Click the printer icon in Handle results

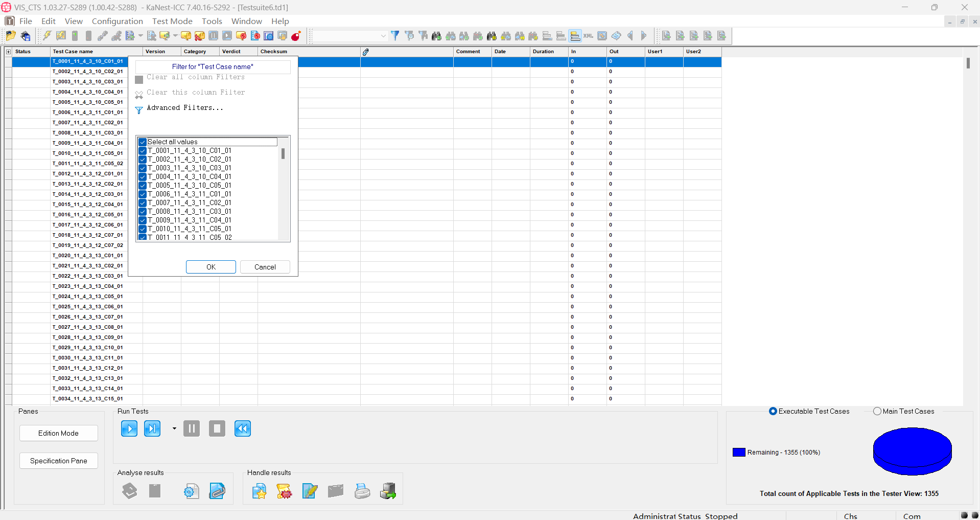click(x=362, y=491)
